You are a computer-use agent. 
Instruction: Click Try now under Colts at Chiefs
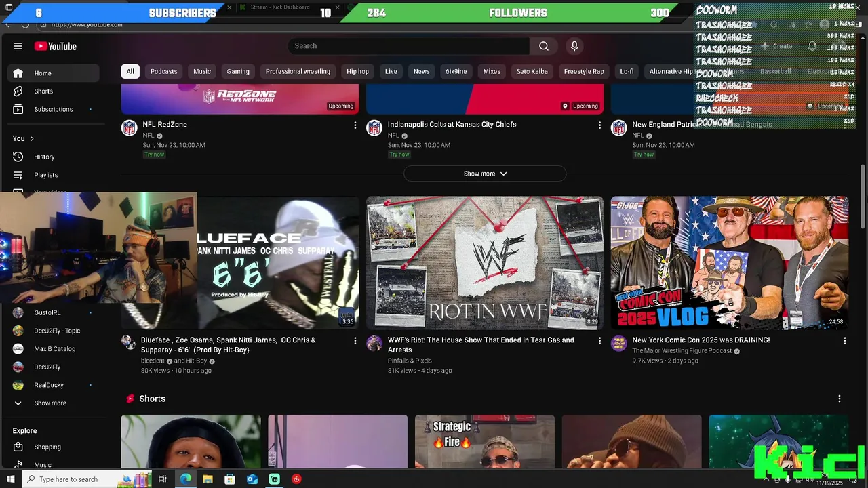[x=399, y=155]
